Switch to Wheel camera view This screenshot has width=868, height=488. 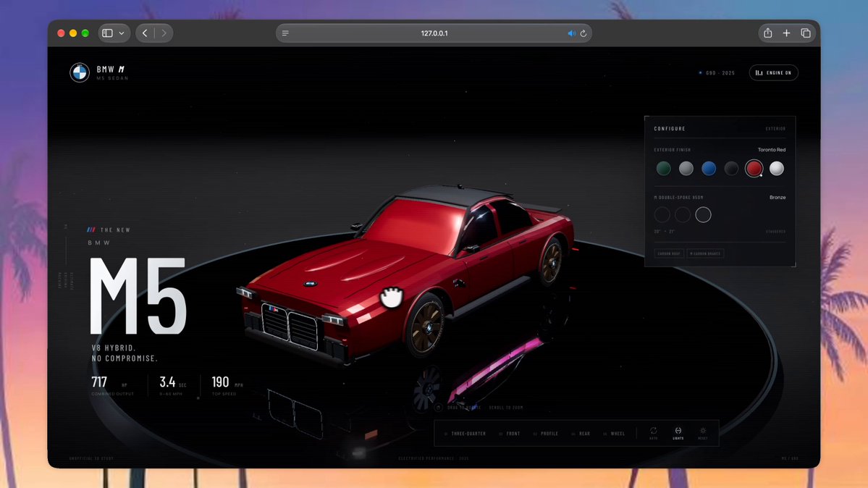614,434
